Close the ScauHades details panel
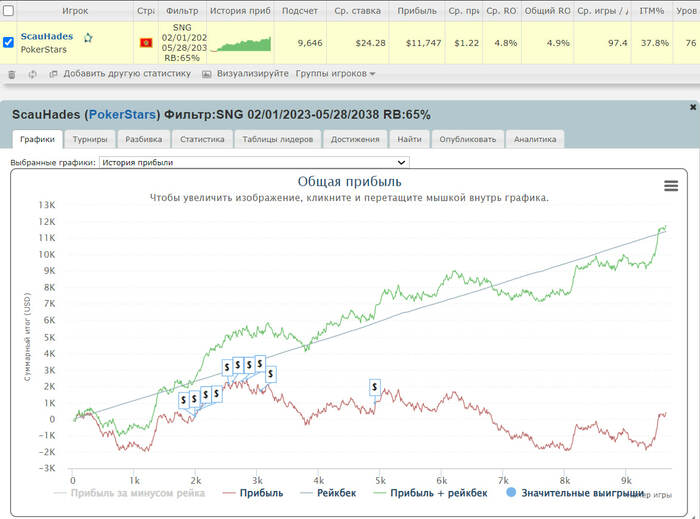Image resolution: width=700 pixels, height=519 pixels. pos(693,106)
